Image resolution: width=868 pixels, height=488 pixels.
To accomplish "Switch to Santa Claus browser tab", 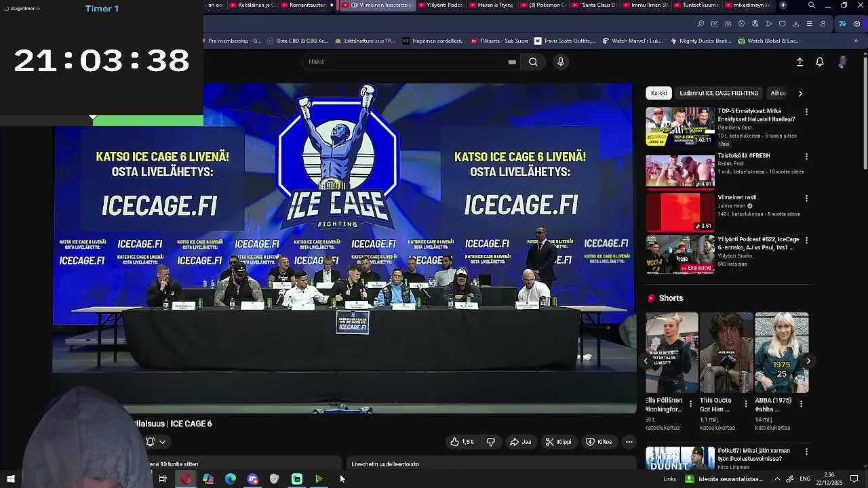I will point(594,5).
